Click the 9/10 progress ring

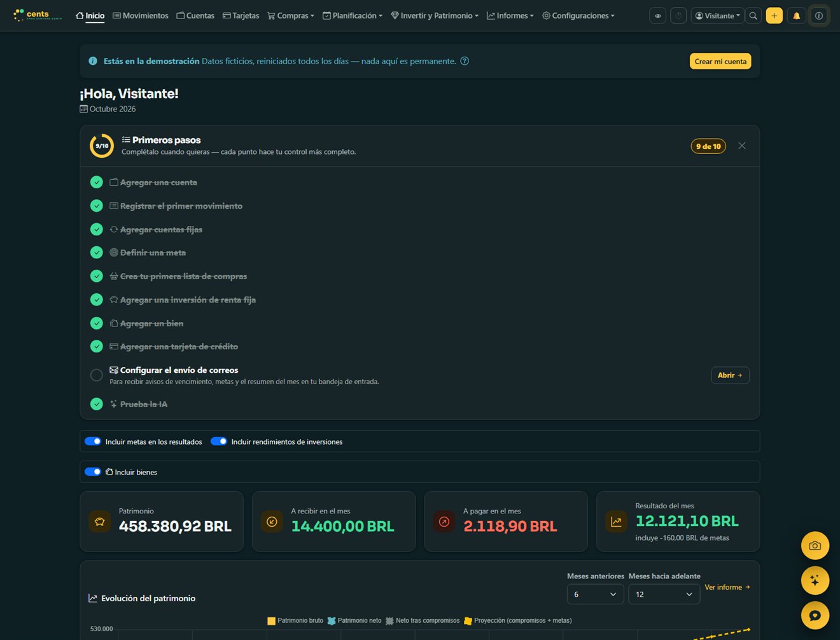[102, 146]
